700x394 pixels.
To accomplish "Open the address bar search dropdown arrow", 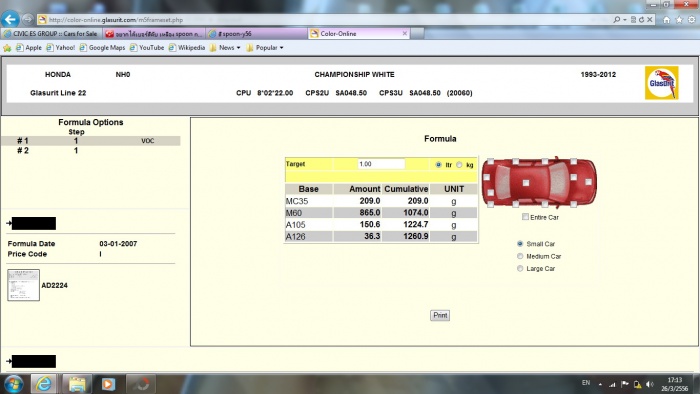I will click(625, 20).
